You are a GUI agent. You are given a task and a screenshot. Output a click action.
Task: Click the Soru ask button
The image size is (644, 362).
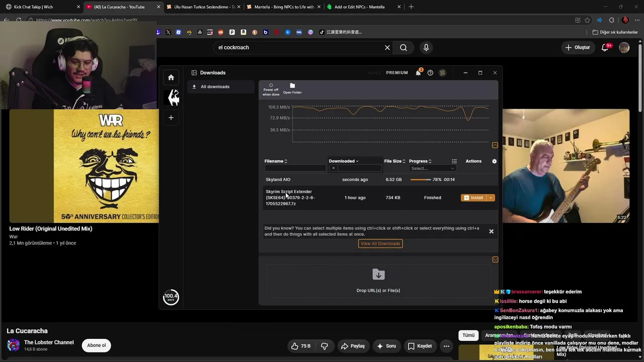tap(386, 346)
